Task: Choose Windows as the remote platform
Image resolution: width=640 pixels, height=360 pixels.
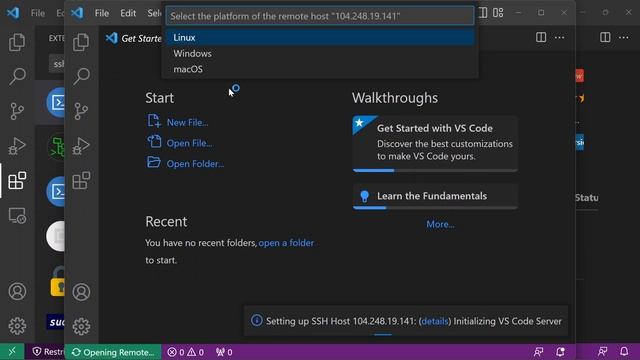Action: click(x=320, y=53)
